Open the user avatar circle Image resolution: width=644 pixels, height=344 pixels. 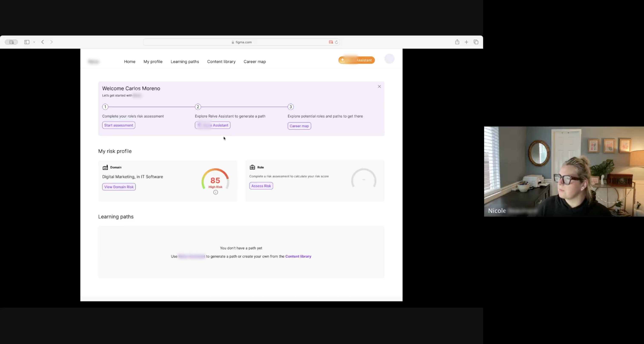click(x=389, y=59)
